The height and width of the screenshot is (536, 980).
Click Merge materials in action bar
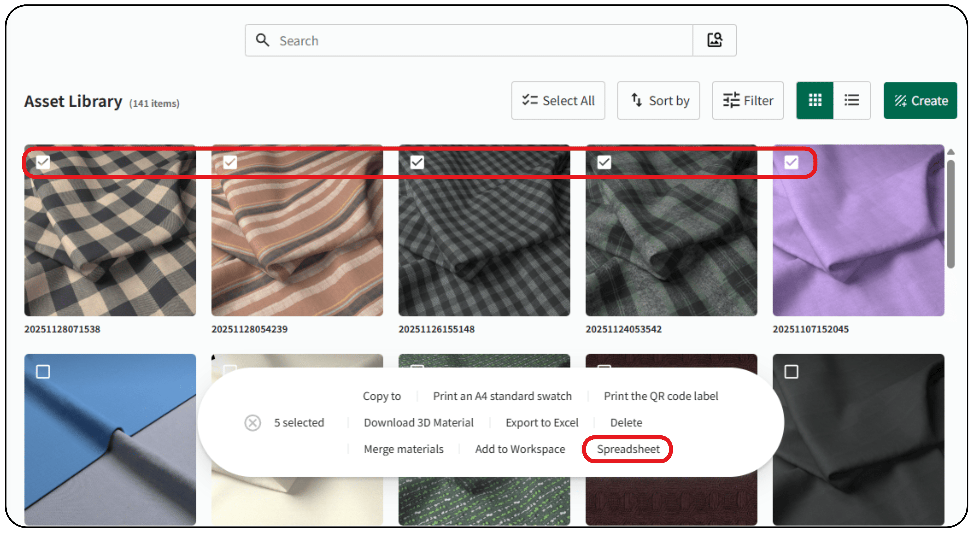404,449
